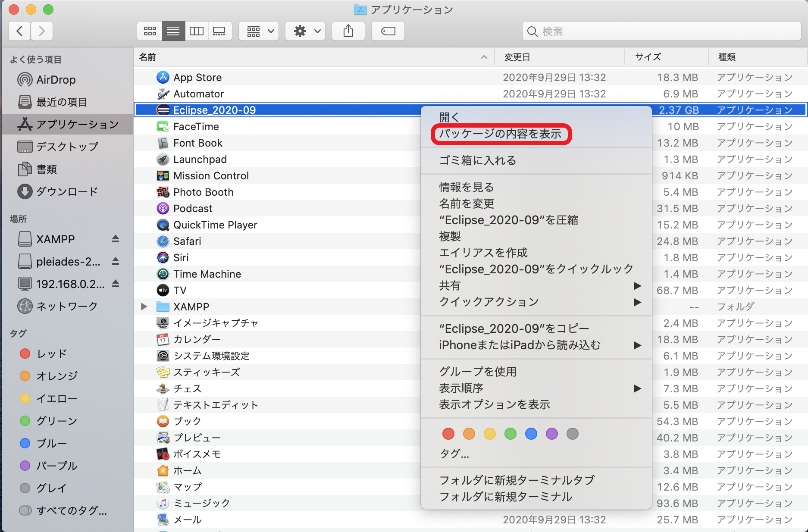Open the 共有 submenu

click(x=536, y=285)
